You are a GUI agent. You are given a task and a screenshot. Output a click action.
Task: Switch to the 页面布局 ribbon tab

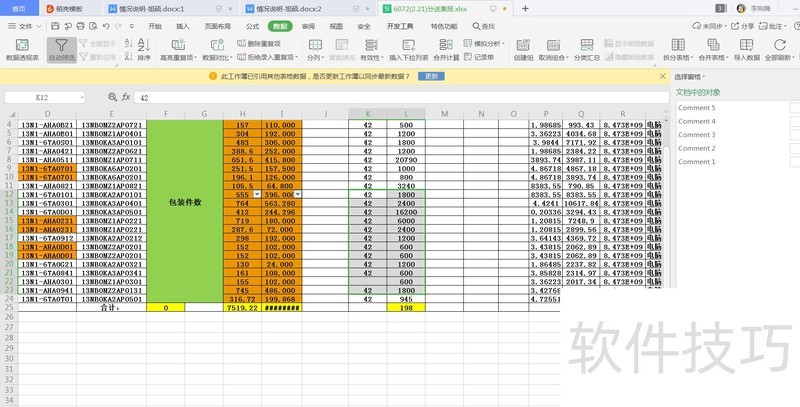coord(217,26)
